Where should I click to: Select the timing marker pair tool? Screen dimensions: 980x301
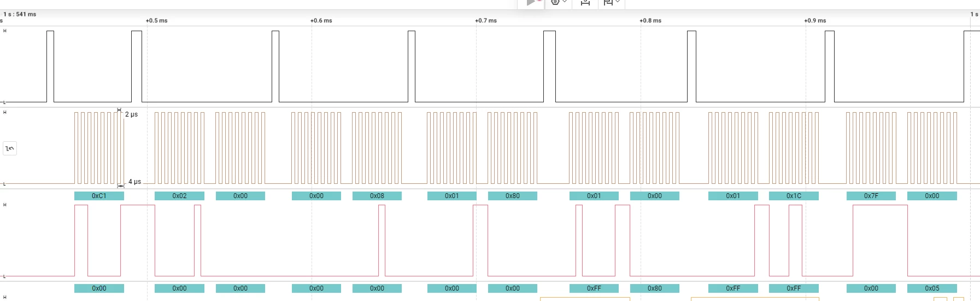[608, 2]
